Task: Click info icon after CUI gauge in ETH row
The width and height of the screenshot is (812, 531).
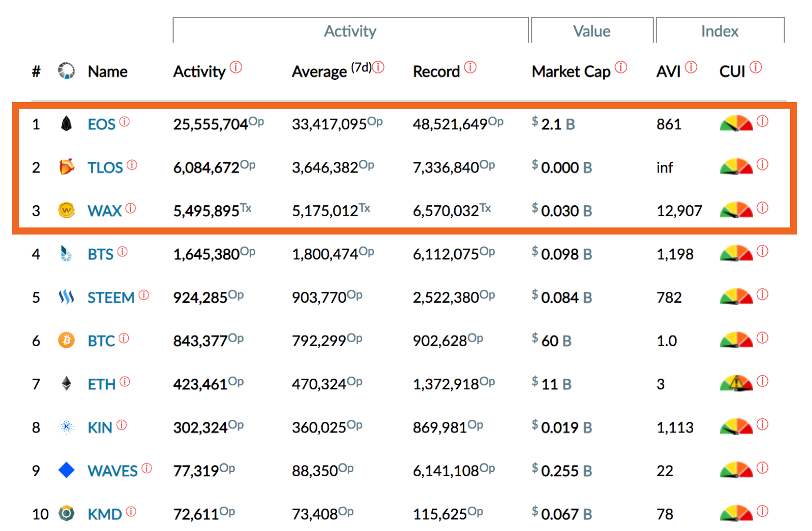Action: (x=762, y=381)
